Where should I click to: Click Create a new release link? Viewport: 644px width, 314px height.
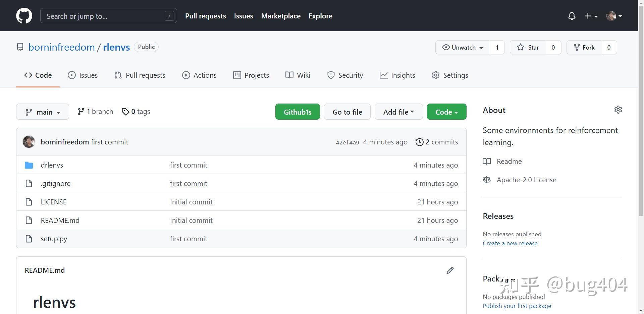coord(510,243)
